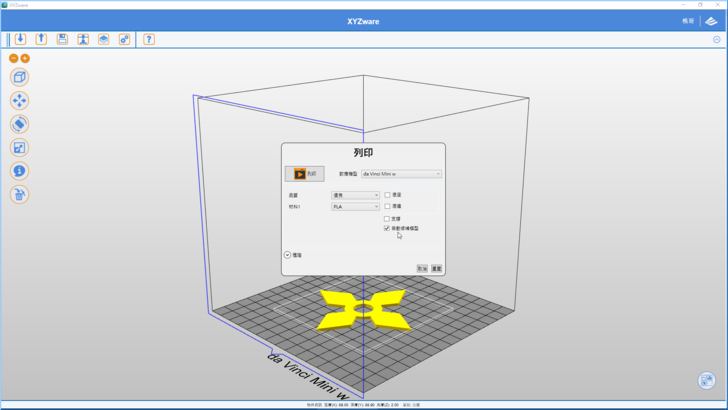This screenshot has width=728, height=410.
Task: Open the settings gears toolbar icon
Action: [x=124, y=39]
